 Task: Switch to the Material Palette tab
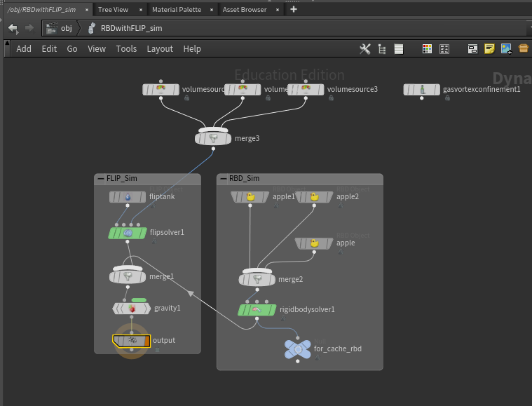pyautogui.click(x=177, y=10)
